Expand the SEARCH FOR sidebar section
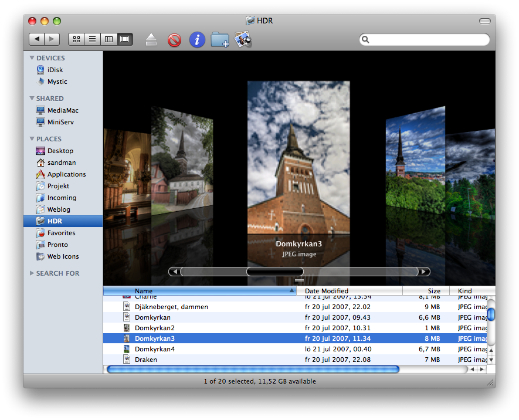 (32, 273)
